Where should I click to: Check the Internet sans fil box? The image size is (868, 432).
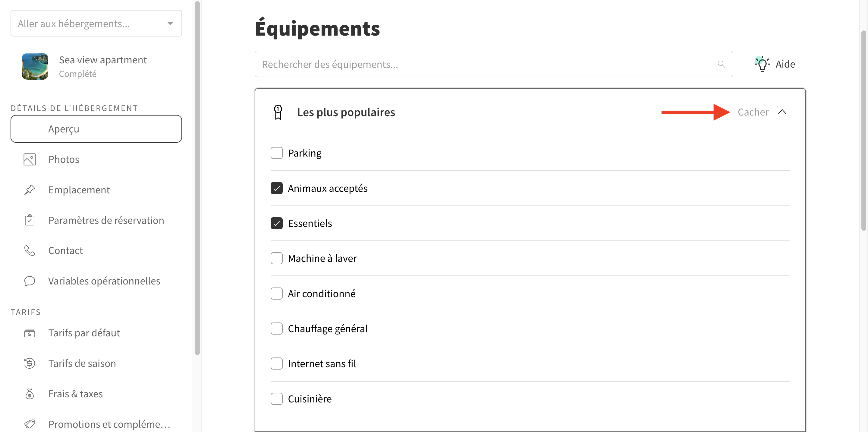(277, 364)
